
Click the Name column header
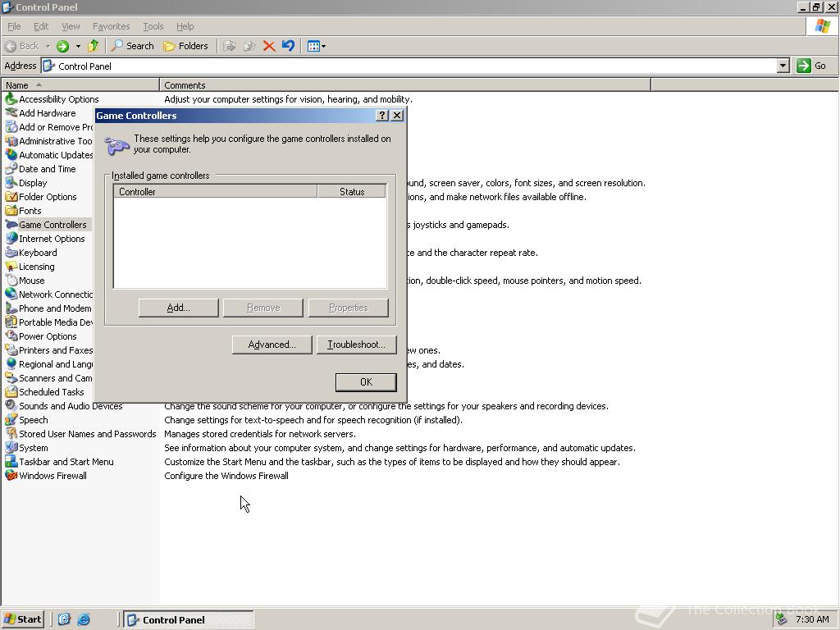point(80,85)
